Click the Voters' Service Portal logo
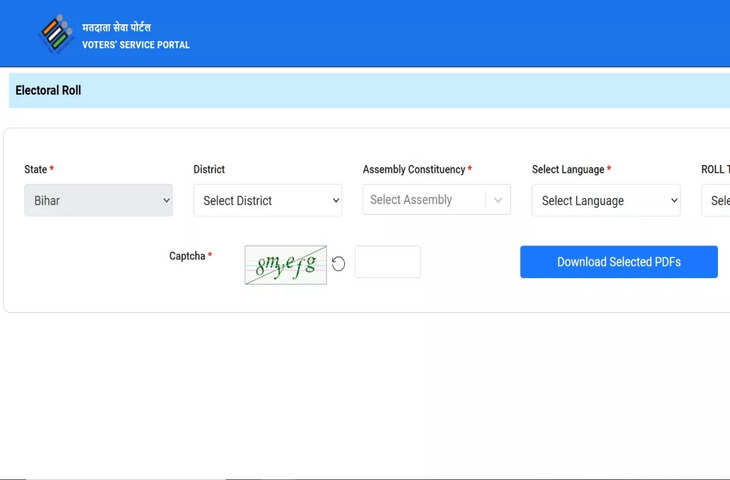The width and height of the screenshot is (730, 480). (x=56, y=34)
